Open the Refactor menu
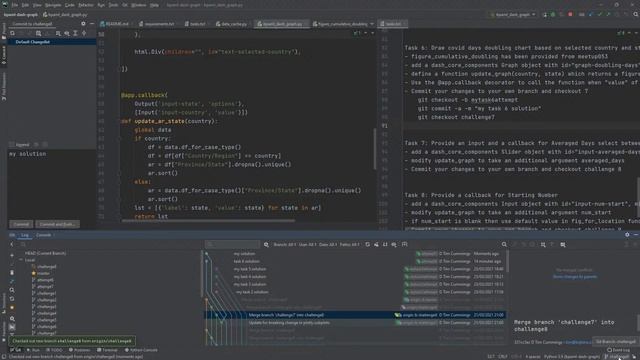Viewport: 640px width, 360px height. coord(86,5)
